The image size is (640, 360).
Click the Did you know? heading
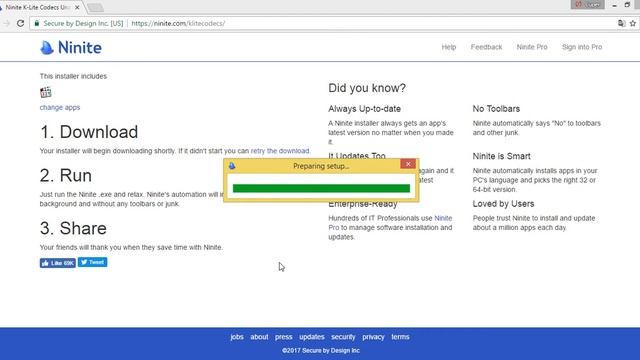(367, 88)
